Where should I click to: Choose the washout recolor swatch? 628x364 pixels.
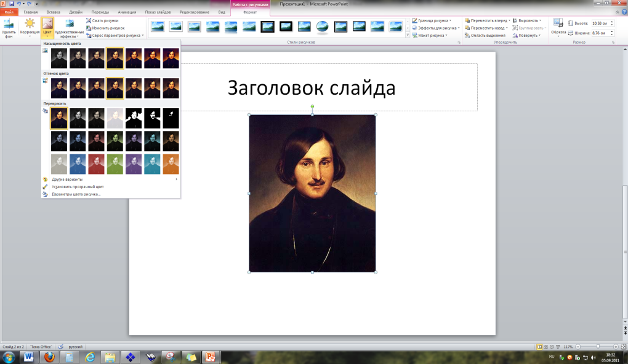[x=115, y=119]
